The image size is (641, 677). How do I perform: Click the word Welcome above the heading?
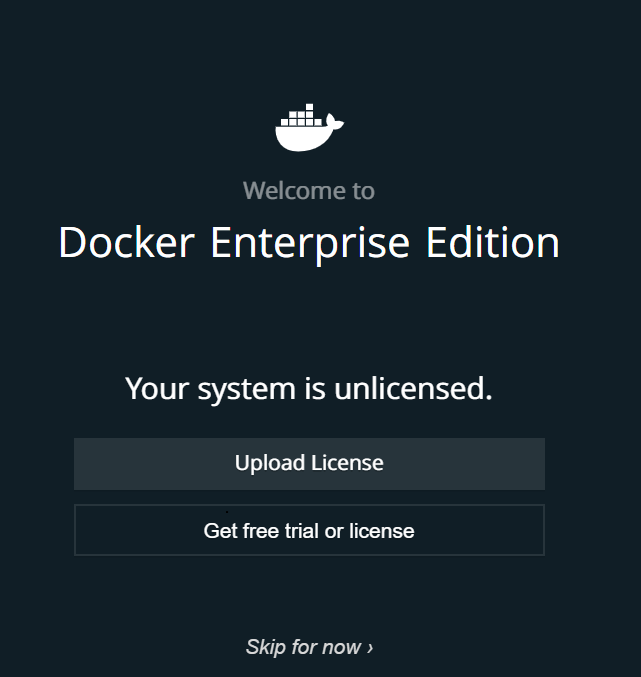[x=280, y=190]
